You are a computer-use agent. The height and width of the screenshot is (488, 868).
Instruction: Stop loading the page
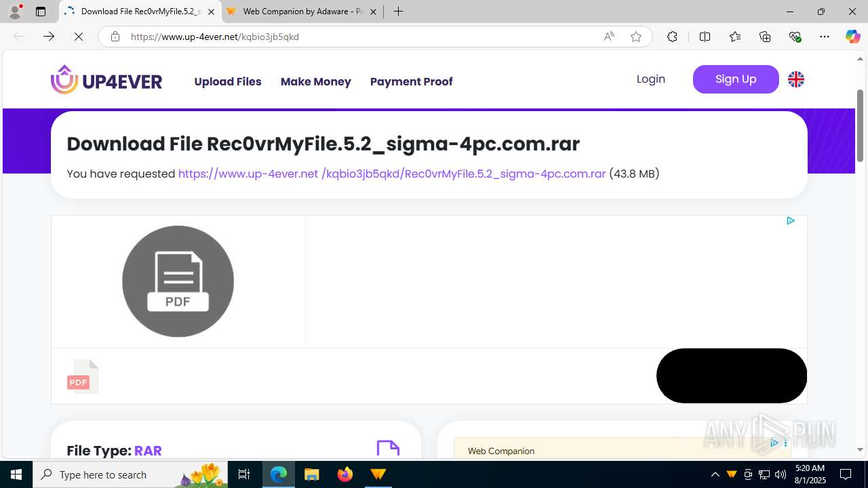79,37
